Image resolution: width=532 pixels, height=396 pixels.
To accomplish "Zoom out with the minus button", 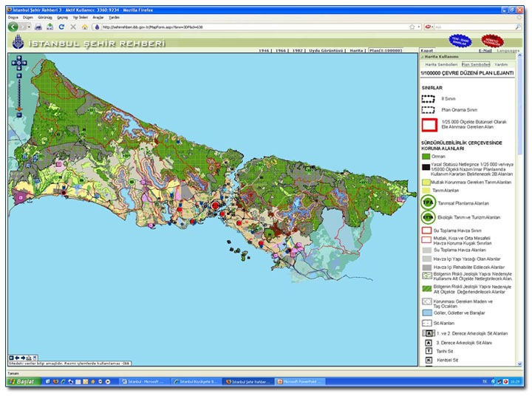I will coord(19,115).
